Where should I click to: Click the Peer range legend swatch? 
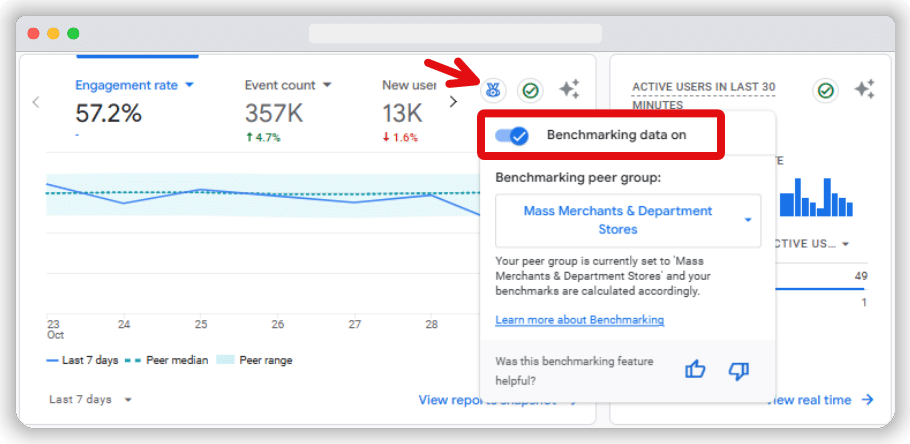click(x=223, y=360)
